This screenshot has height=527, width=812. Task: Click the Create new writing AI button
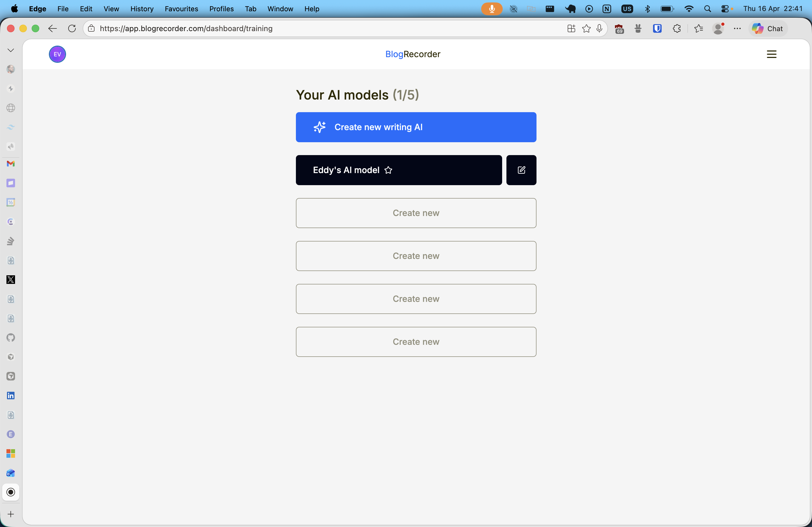pyautogui.click(x=416, y=127)
